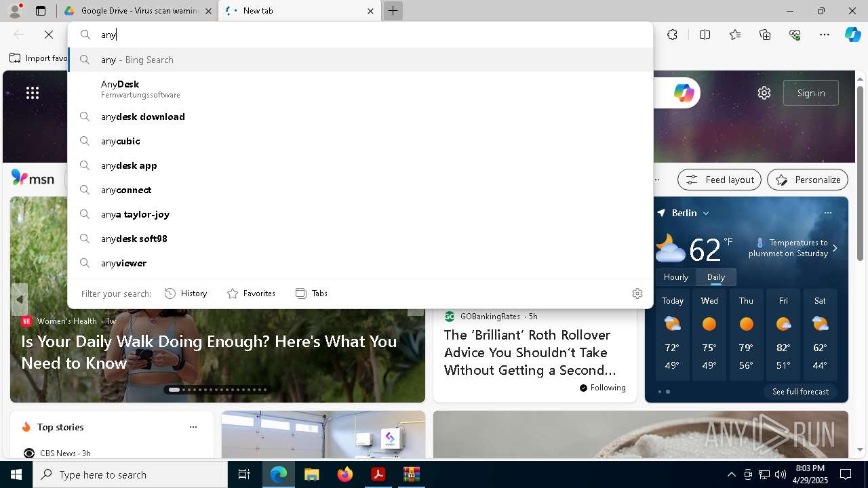Close the Google Drive tab

point(208,11)
